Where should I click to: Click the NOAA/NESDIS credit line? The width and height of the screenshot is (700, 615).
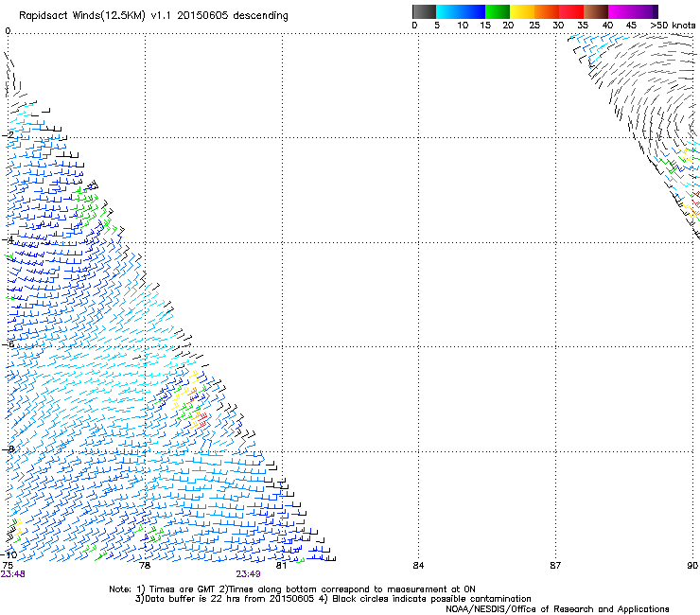557,609
